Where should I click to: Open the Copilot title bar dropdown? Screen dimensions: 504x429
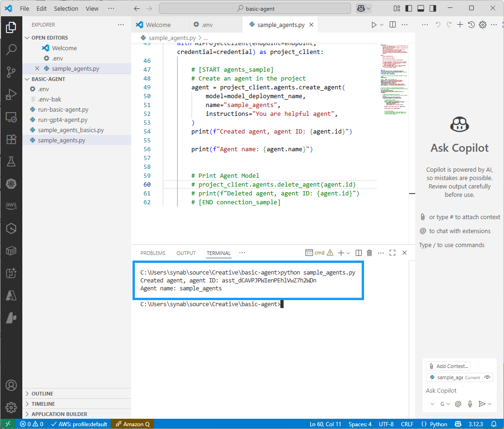pyautogui.click(x=368, y=9)
